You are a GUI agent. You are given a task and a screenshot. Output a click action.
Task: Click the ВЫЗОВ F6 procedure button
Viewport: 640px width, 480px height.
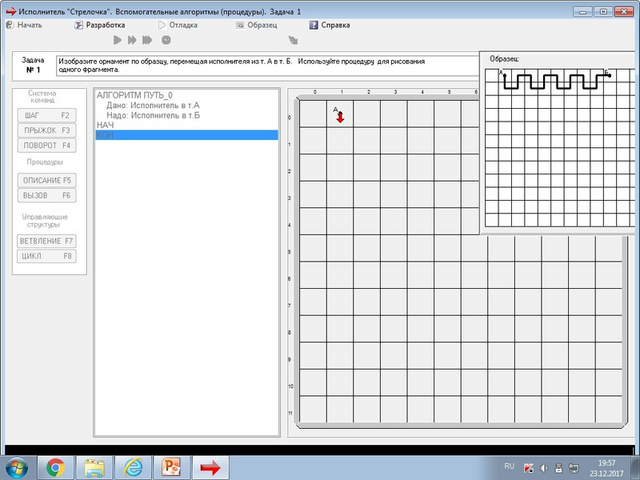tap(47, 196)
